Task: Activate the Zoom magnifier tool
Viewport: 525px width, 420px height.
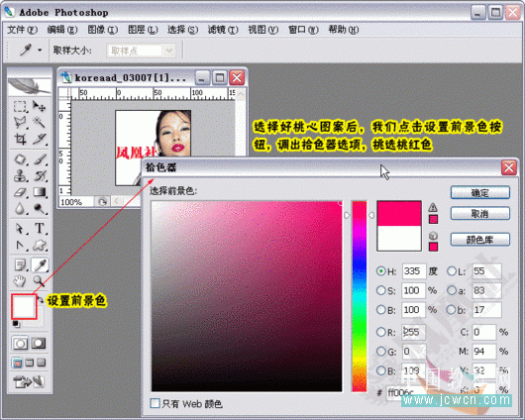Action: (x=40, y=280)
